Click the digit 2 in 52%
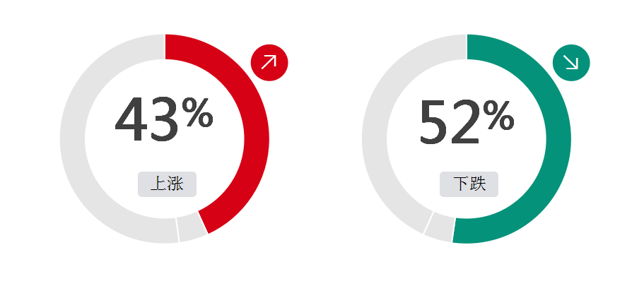The image size is (644, 291). coord(465,122)
